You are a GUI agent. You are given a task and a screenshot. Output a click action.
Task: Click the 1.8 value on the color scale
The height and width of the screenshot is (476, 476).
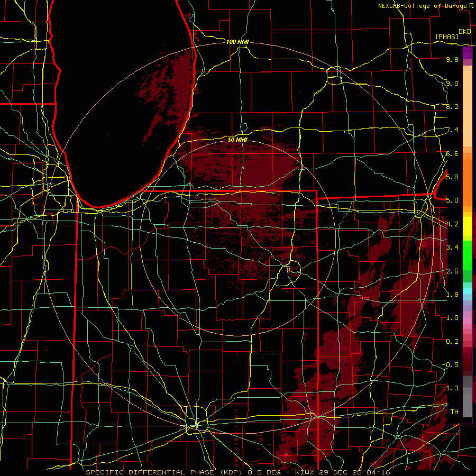(452, 294)
